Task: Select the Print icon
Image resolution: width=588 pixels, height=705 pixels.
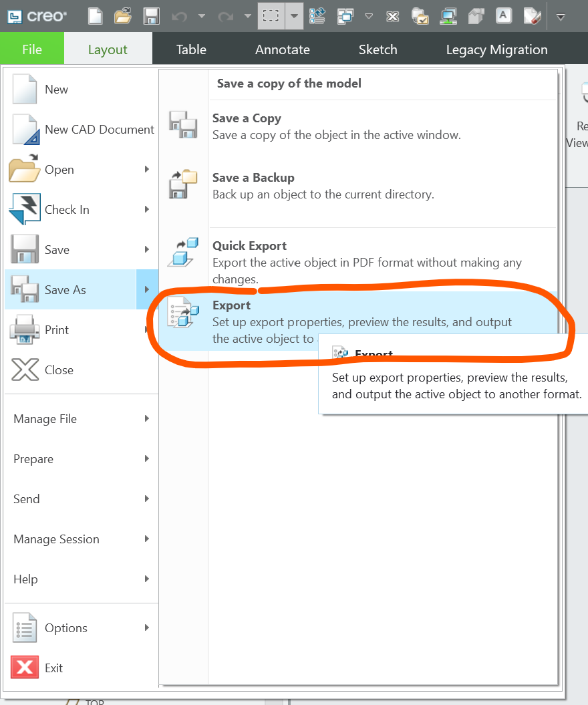Action: point(24,329)
